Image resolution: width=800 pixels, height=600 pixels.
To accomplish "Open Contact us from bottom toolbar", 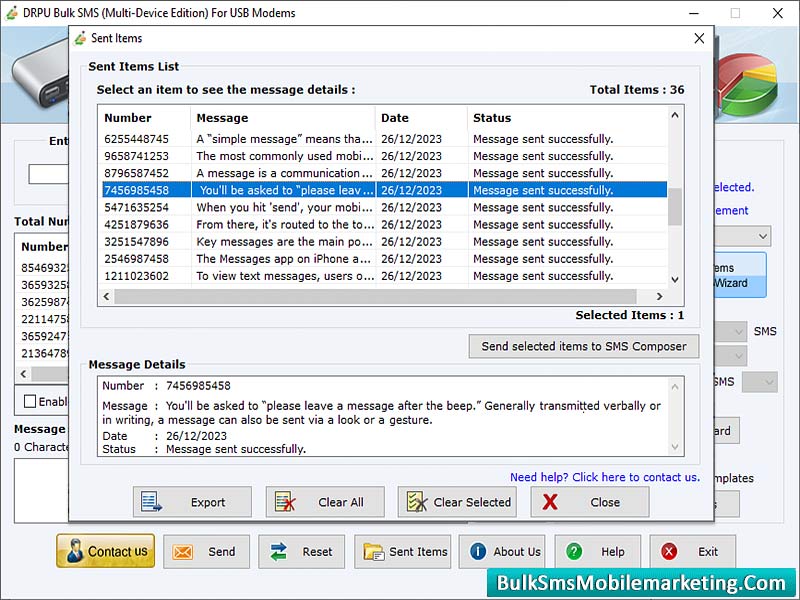I will click(105, 551).
